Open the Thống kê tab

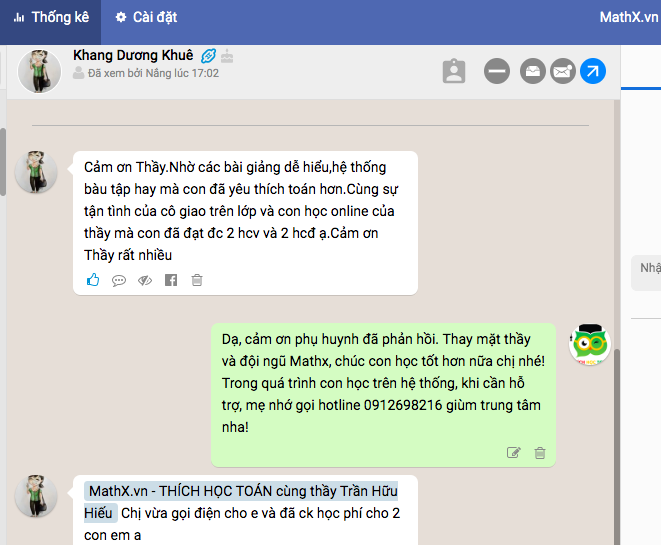(x=51, y=17)
